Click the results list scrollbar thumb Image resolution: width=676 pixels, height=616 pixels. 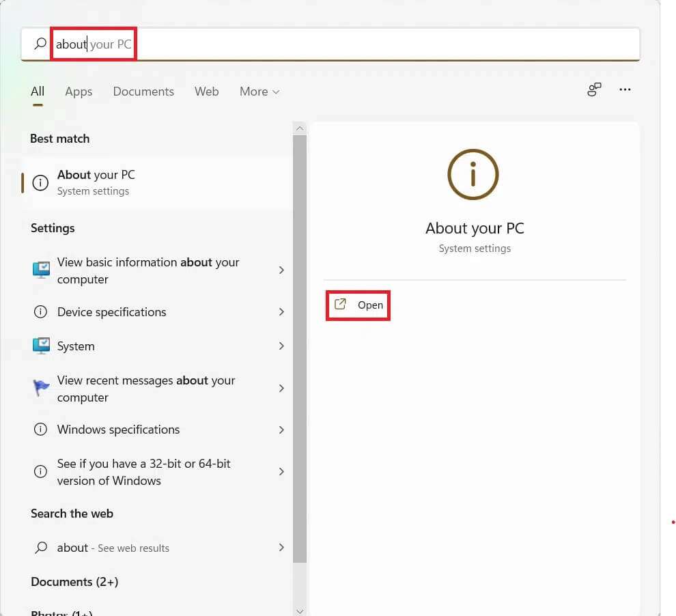[x=300, y=349]
